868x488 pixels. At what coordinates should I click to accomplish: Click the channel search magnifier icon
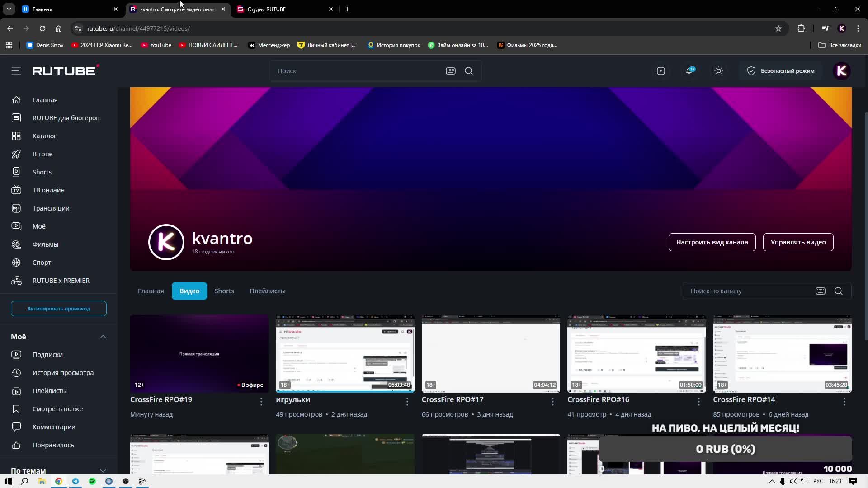tap(839, 291)
